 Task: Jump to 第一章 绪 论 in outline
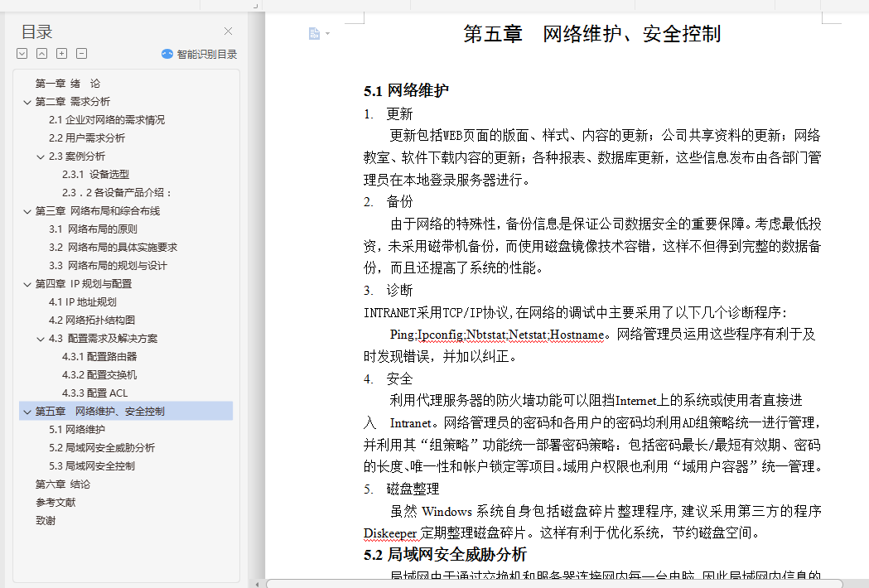pos(68,84)
